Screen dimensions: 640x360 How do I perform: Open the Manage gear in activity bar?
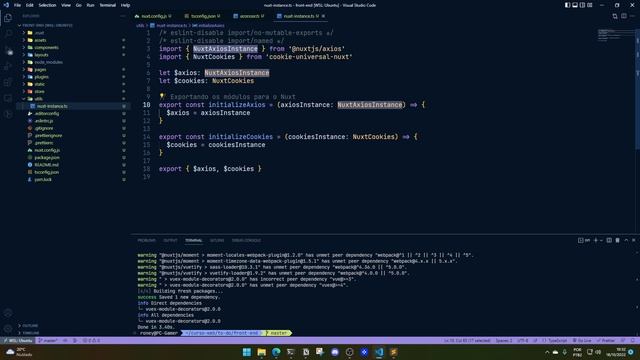[x=8, y=329]
